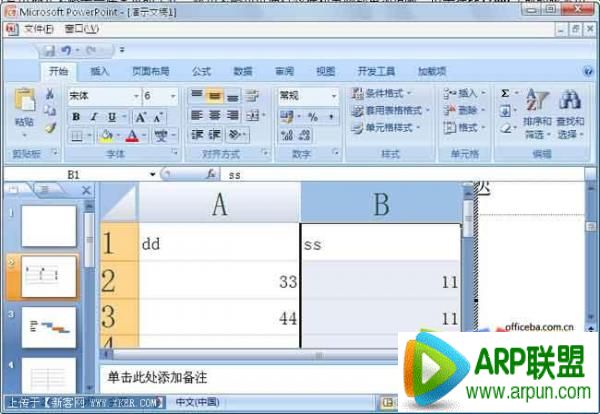Click the Save disk icon
The height and width of the screenshot is (414, 600).
click(49, 51)
